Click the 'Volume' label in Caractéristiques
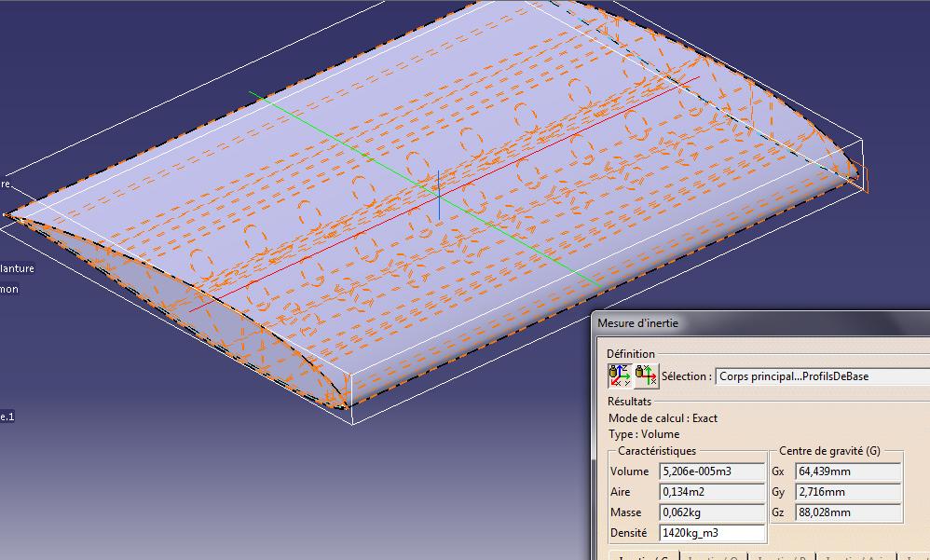This screenshot has height=560, width=930. click(629, 471)
